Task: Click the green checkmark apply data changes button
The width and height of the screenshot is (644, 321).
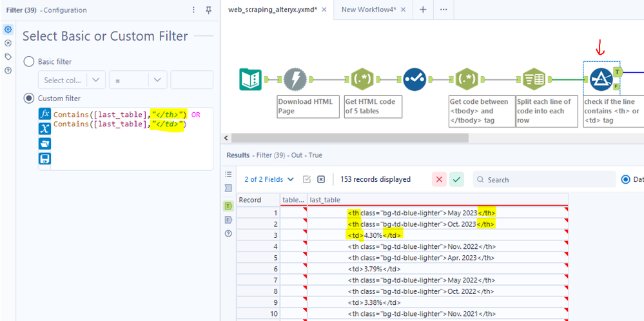Action: (x=456, y=179)
